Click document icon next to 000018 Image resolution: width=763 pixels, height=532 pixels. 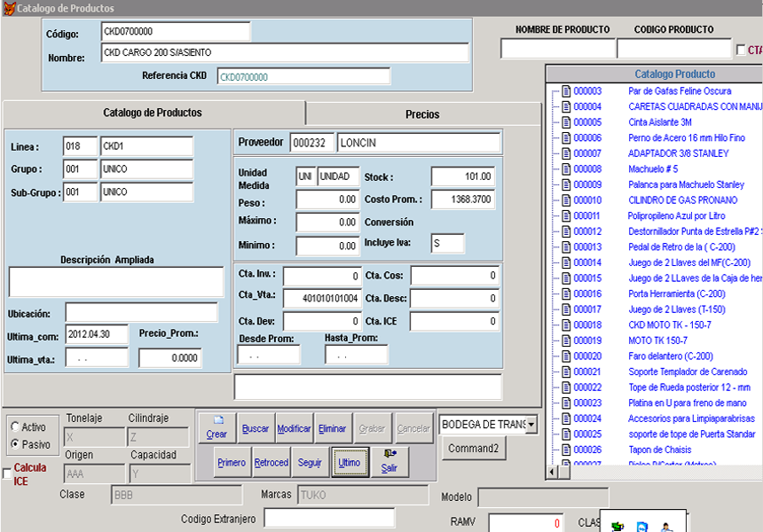pos(565,325)
